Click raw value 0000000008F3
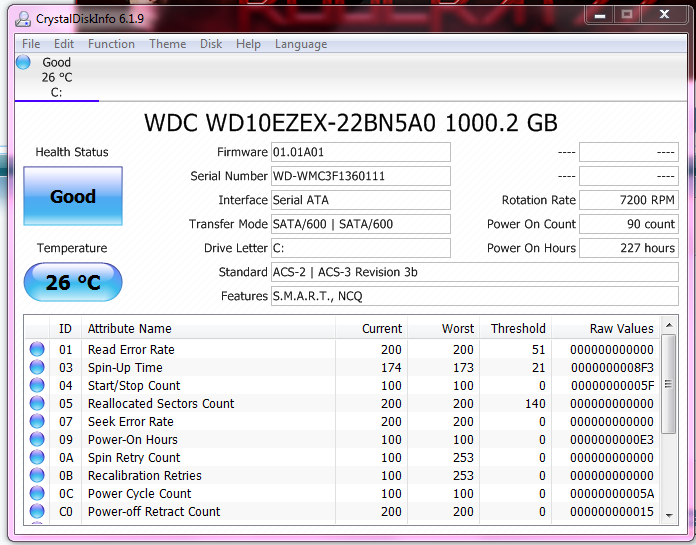696x545 pixels. pos(612,367)
